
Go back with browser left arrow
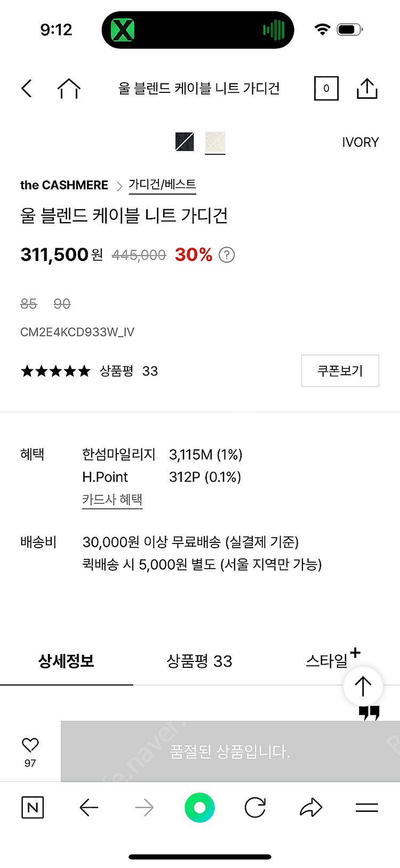coord(89,808)
